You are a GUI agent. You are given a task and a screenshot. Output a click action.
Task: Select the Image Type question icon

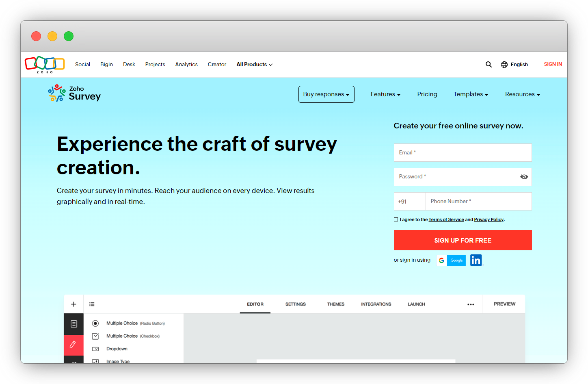pyautogui.click(x=95, y=361)
